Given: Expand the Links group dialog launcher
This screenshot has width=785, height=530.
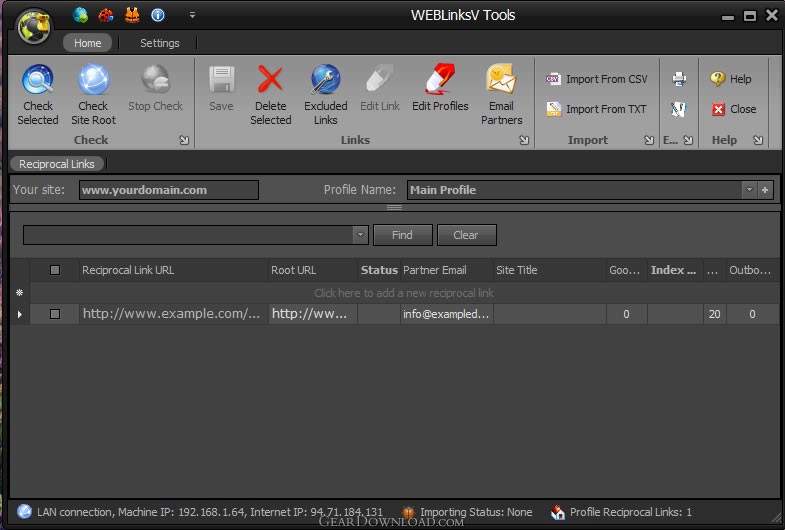Looking at the screenshot, I should [524, 141].
